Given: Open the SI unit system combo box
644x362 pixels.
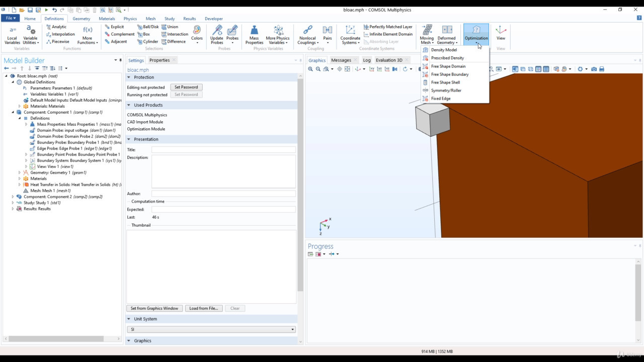Looking at the screenshot, I should coord(211,329).
